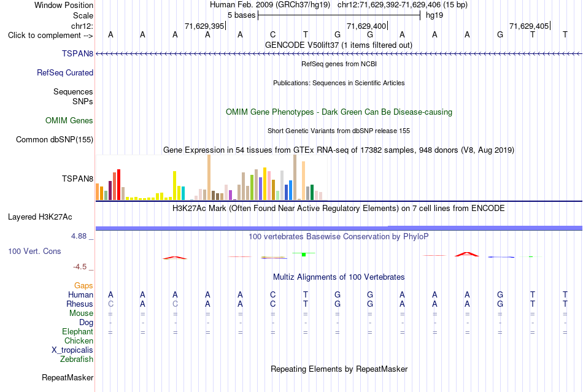
Task: Click the GENCODE V50lift37 track title
Action: (339, 45)
